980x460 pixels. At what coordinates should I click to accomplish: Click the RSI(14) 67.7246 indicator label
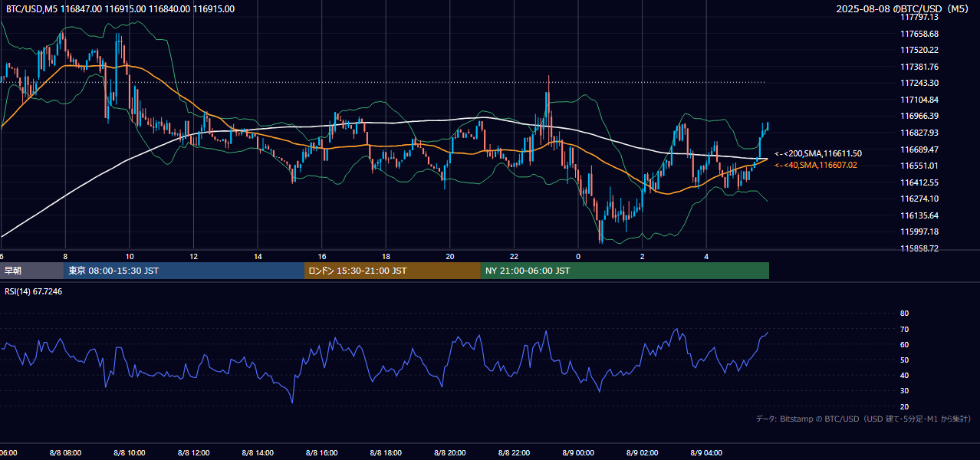click(34, 291)
